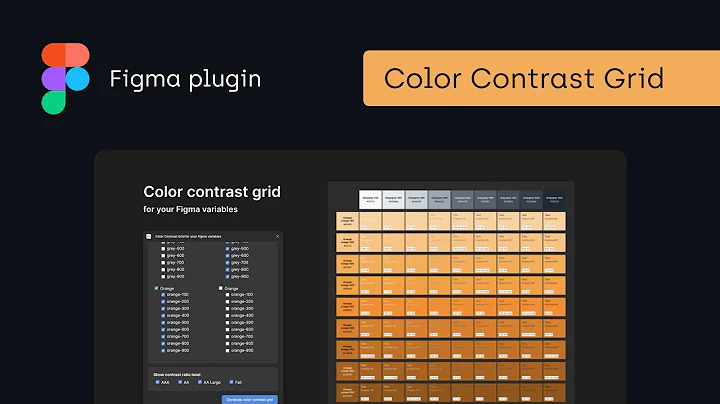The height and width of the screenshot is (404, 720).
Task: Uncheck the checked grey-500 checkbox
Action: (x=227, y=248)
